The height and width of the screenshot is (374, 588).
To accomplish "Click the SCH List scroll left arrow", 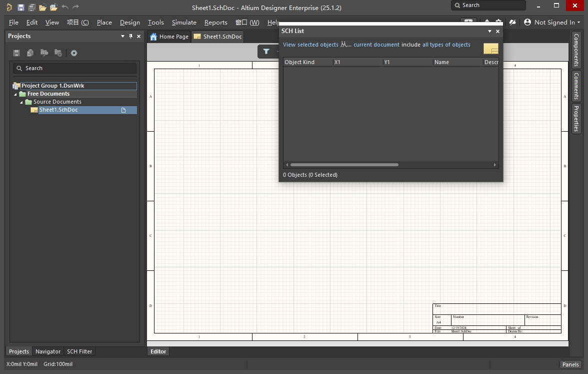I will pos(287,165).
